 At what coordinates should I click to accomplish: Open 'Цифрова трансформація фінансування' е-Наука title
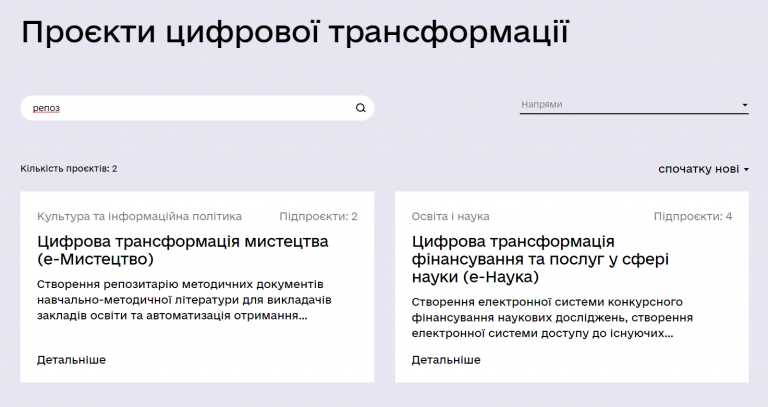click(x=540, y=259)
